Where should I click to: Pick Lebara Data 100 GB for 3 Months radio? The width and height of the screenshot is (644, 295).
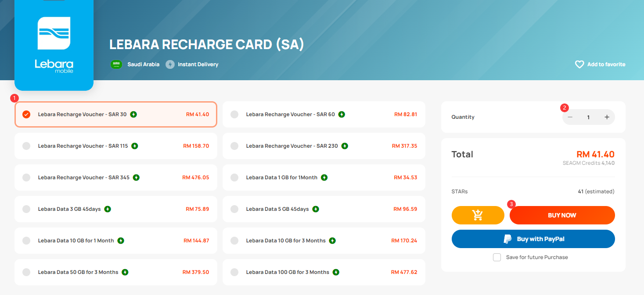pyautogui.click(x=234, y=272)
